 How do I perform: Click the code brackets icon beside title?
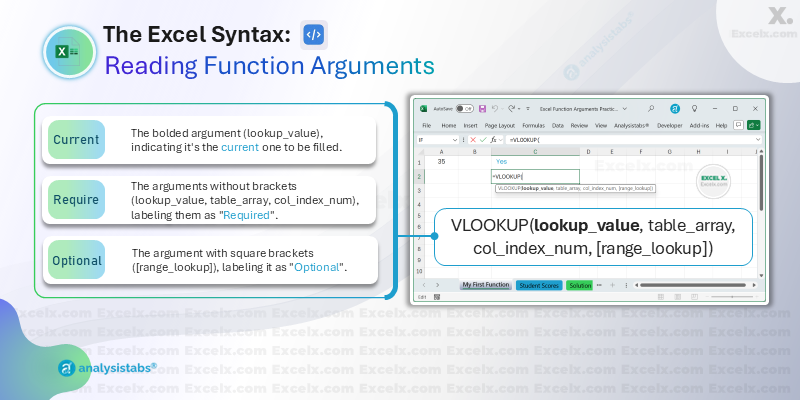pyautogui.click(x=313, y=35)
